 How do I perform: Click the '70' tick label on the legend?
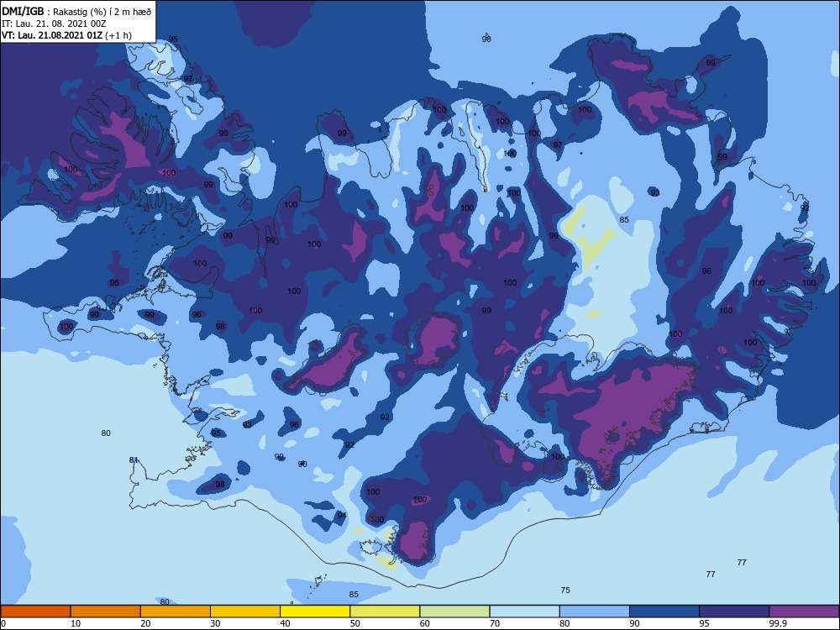[x=495, y=623]
